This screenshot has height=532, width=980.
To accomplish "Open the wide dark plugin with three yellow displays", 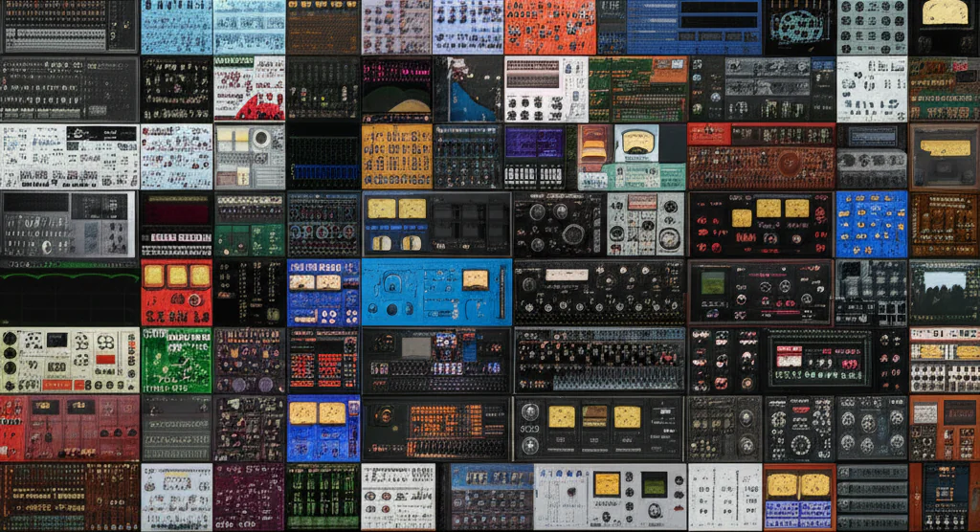I will pos(598,429).
